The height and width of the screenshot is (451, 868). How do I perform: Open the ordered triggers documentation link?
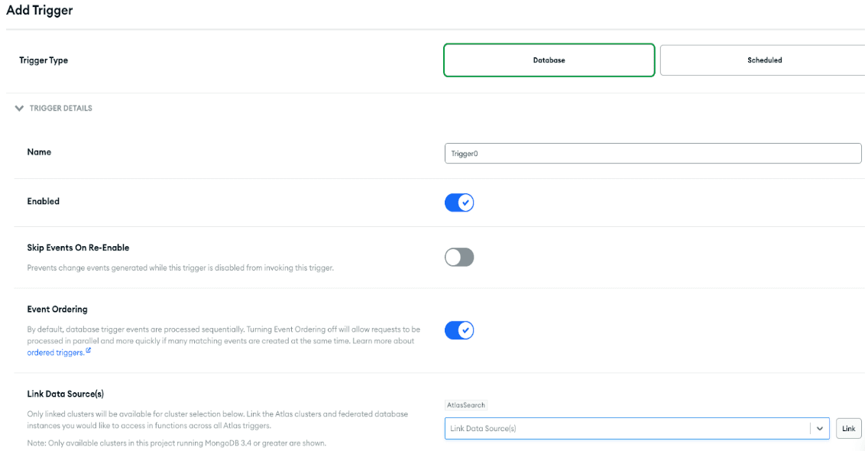(55, 352)
